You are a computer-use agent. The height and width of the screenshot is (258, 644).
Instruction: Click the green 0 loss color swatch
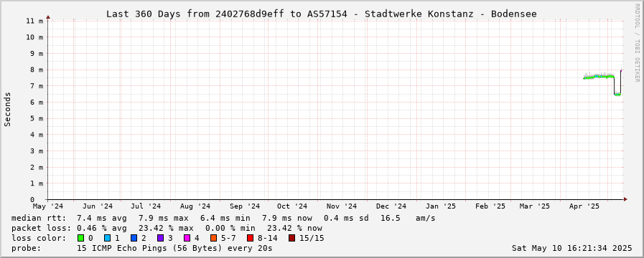click(80, 238)
